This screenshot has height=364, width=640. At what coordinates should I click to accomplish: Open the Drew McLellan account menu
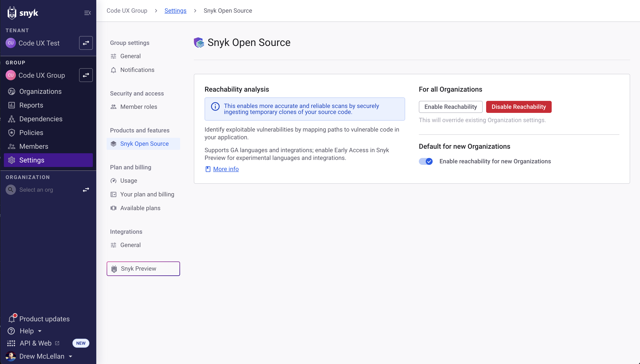point(41,356)
